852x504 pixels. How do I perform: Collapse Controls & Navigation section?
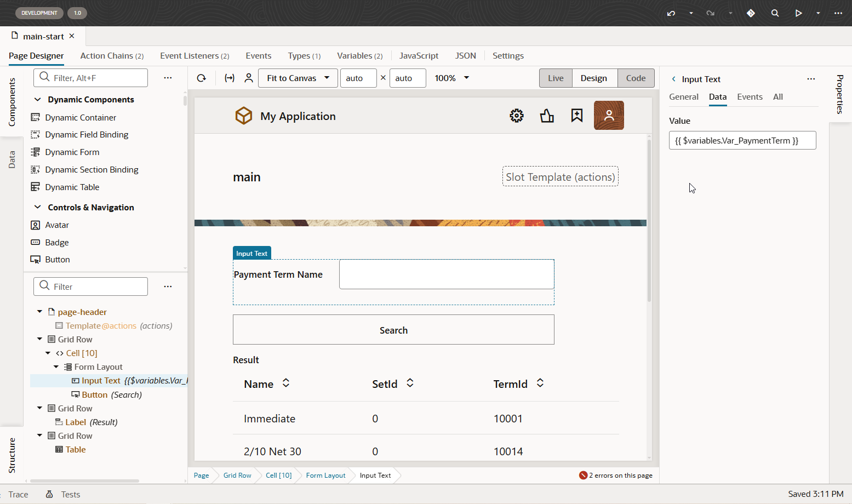[x=38, y=208]
